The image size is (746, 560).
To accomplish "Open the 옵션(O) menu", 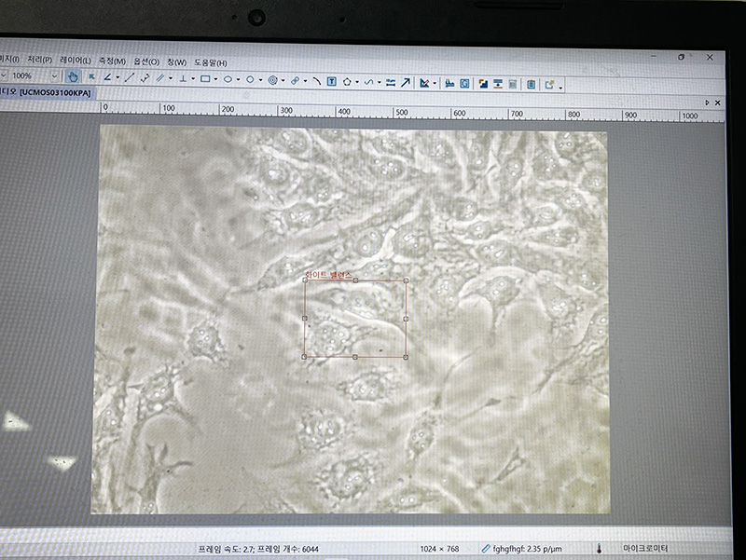I will point(146,61).
